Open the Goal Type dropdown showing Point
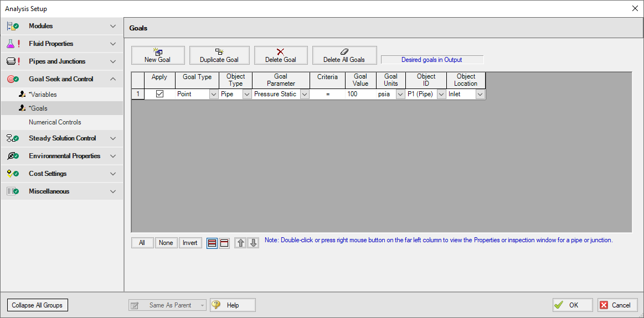644x318 pixels. 213,95
